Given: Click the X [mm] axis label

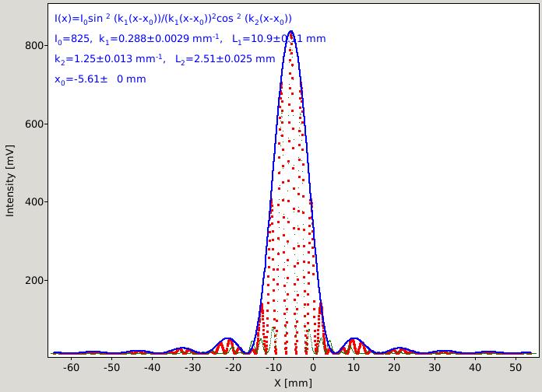Looking at the screenshot, I should (293, 383).
